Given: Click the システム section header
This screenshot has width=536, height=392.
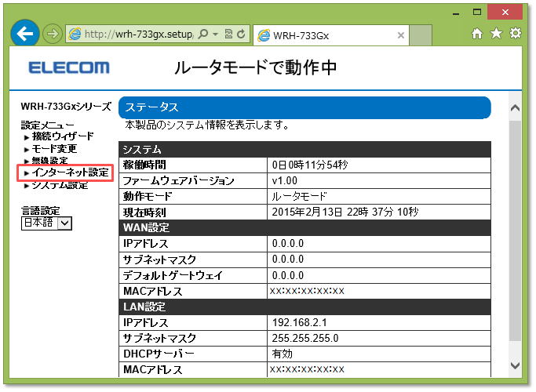Looking at the screenshot, I should [304, 149].
